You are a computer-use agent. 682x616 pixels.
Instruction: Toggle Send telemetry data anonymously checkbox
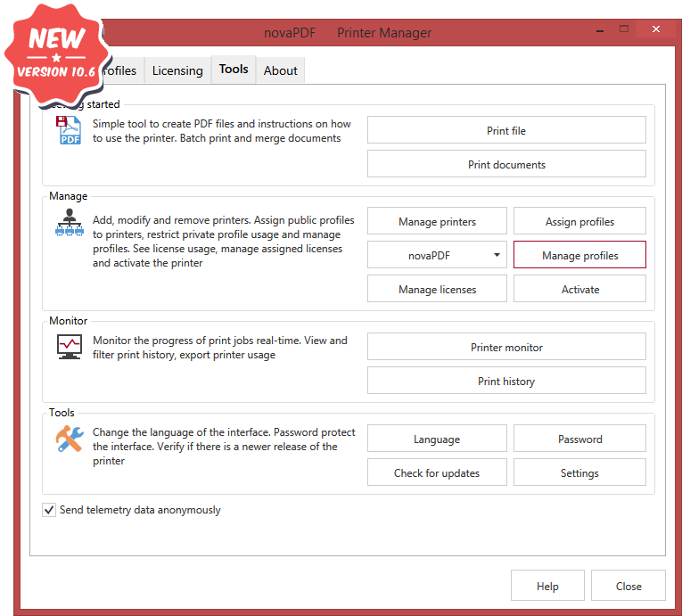pyautogui.click(x=49, y=510)
